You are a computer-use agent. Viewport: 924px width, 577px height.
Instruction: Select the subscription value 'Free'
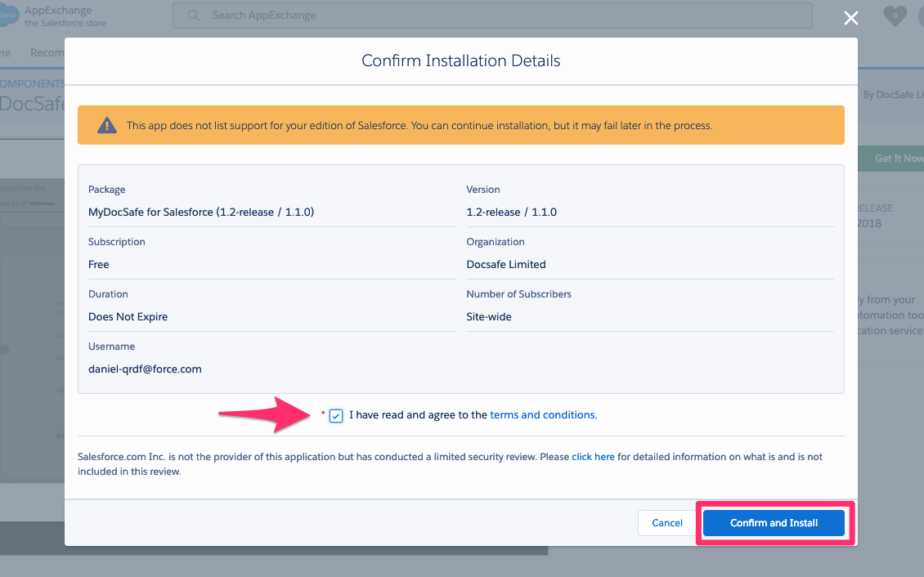pyautogui.click(x=98, y=264)
